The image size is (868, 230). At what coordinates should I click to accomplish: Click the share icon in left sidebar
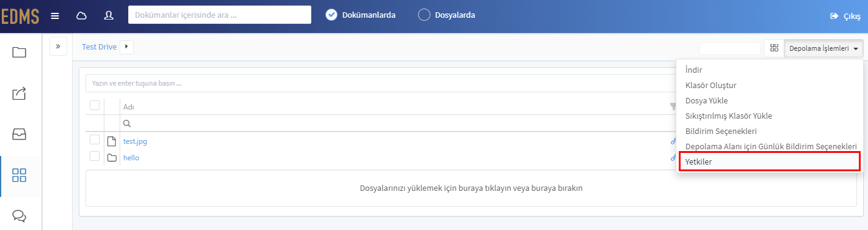[20, 94]
